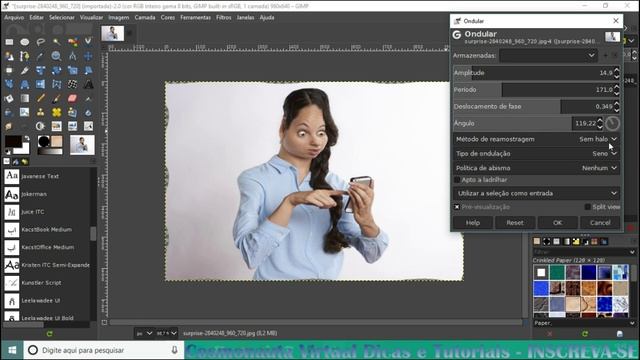
Task: Confirm the Ondular filter with OK
Action: (558, 222)
